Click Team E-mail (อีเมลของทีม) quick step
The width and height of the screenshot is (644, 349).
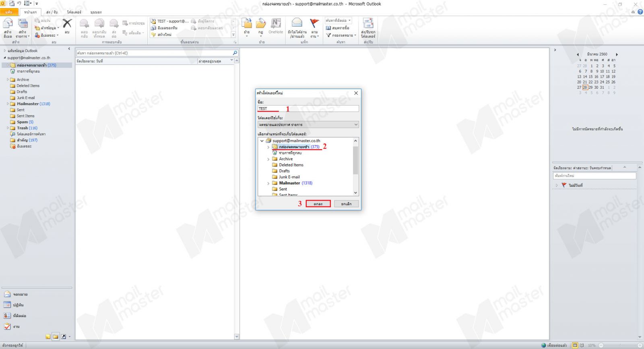click(x=164, y=28)
